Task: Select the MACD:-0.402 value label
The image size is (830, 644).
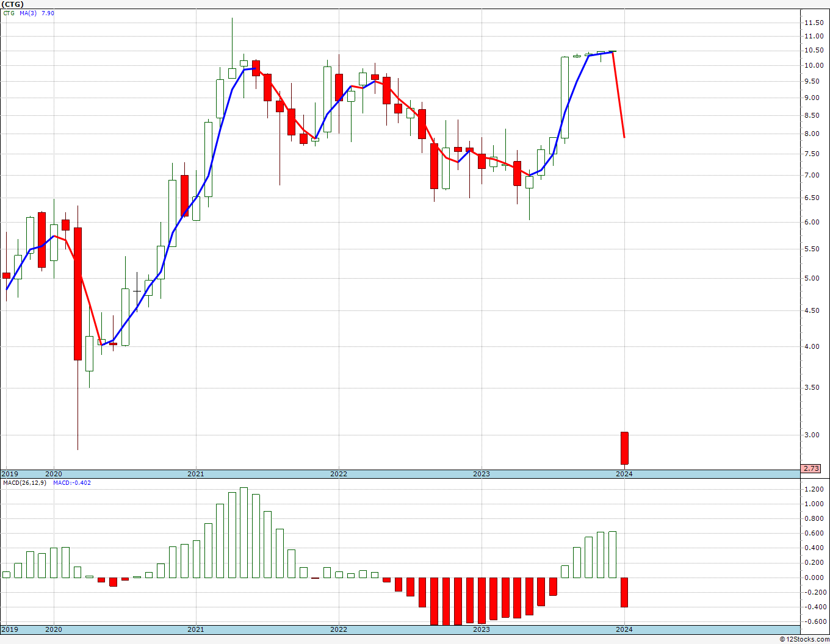Action: [x=72, y=483]
